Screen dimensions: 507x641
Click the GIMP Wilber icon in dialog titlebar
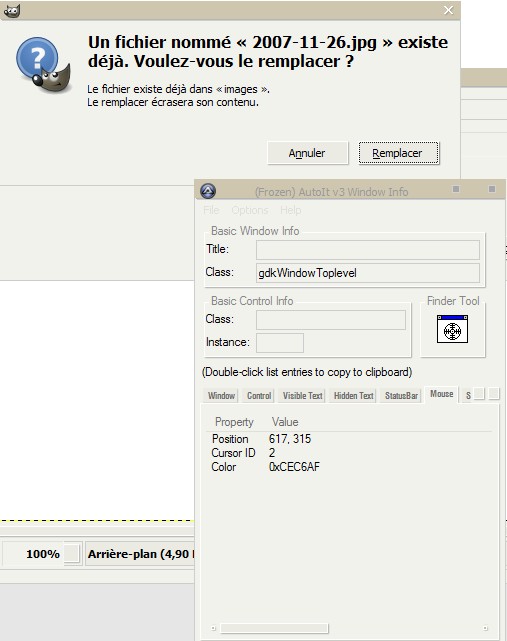(11, 10)
